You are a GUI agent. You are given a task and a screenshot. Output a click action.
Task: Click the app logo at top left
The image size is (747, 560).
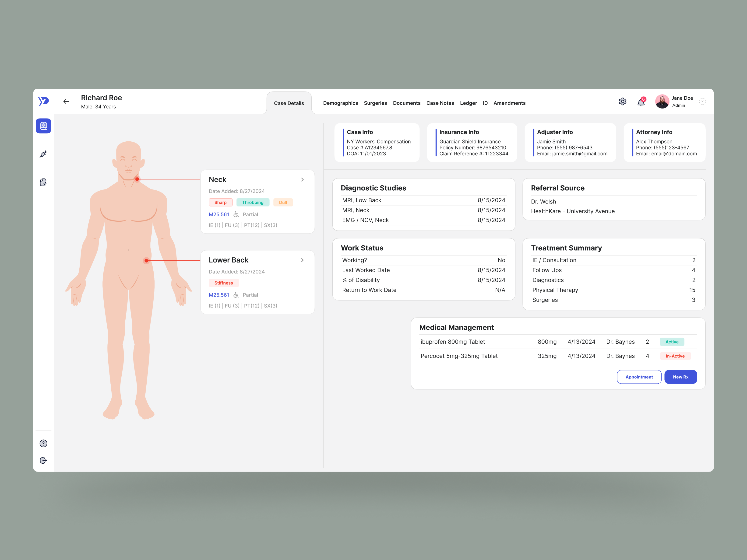(x=44, y=101)
